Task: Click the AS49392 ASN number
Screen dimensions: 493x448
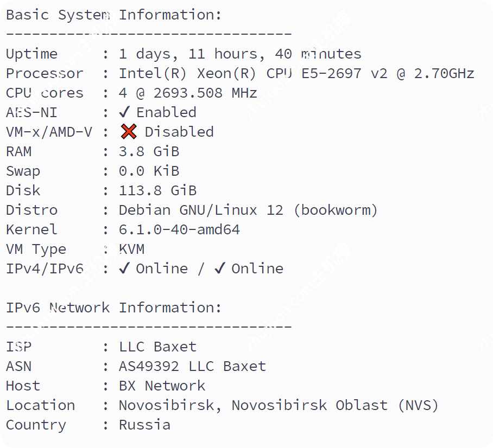Action: click(x=149, y=366)
